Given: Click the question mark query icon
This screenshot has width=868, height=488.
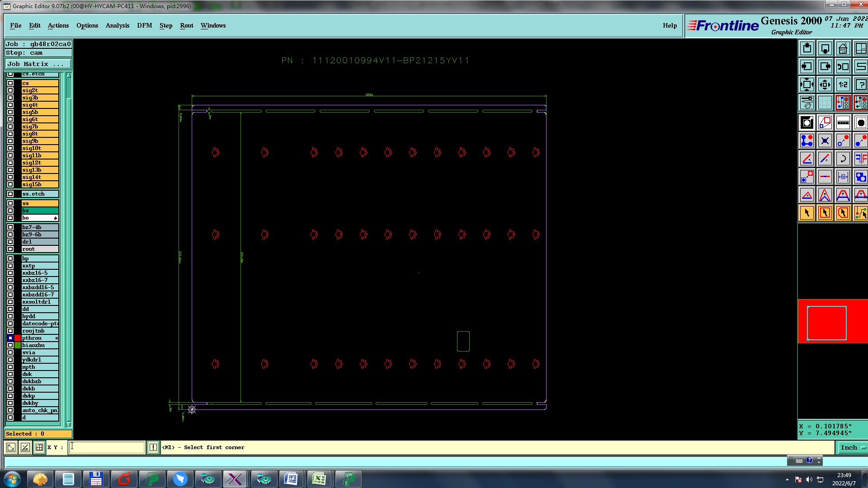Looking at the screenshot, I should pos(861,84).
